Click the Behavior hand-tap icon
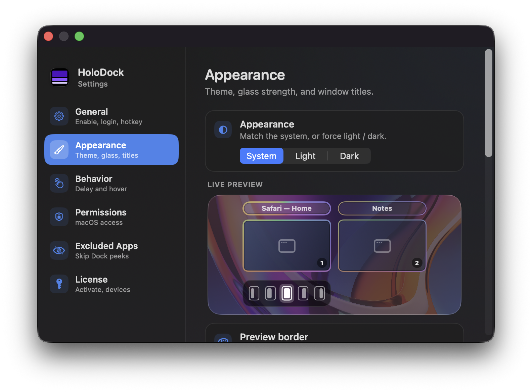Screen dimensions: 532x392 click(x=59, y=183)
